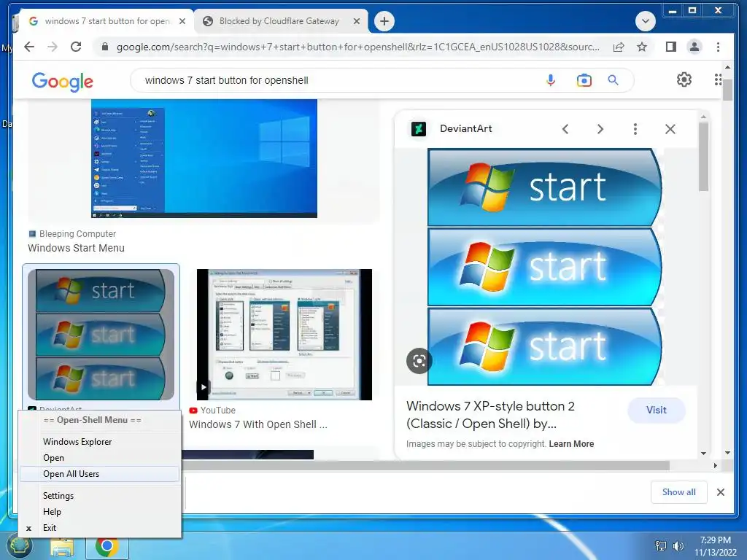Search by image with the camera icon
Screen dimensions: 747x560
pos(584,80)
